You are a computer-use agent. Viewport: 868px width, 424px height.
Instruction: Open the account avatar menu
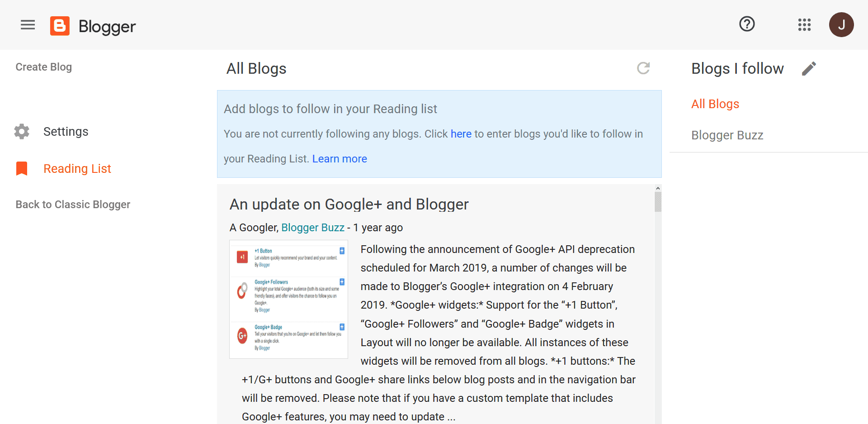(842, 25)
